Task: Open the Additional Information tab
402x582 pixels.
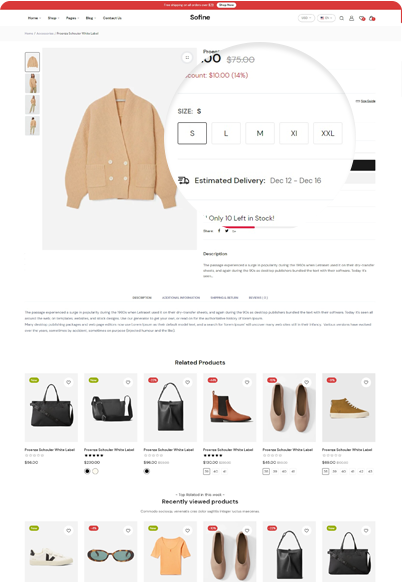Action: pos(181,298)
